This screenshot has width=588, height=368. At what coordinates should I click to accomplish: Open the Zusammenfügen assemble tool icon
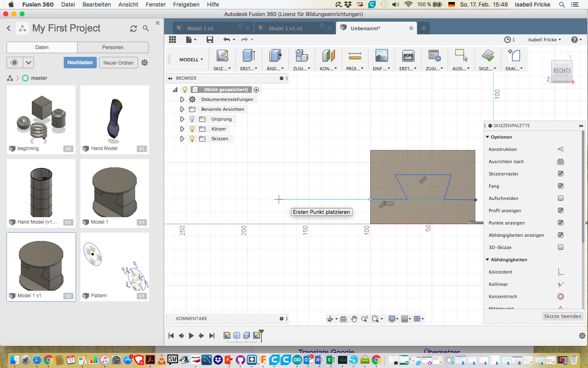(302, 56)
